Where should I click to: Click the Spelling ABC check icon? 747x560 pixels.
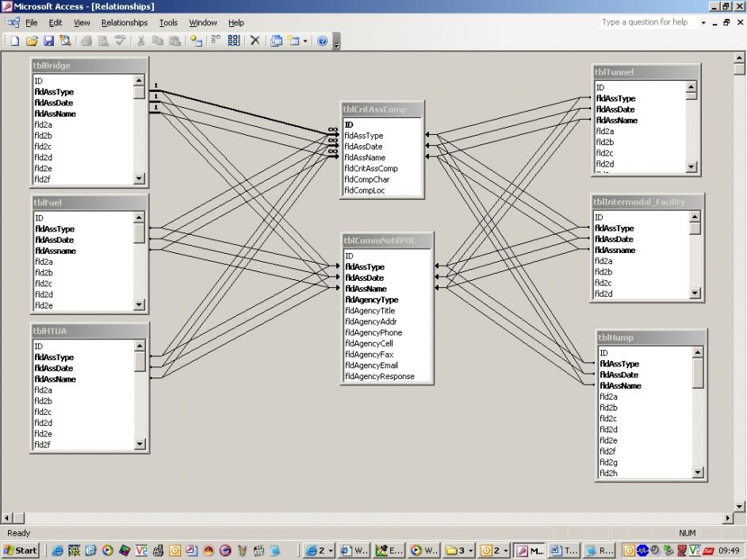pos(120,41)
